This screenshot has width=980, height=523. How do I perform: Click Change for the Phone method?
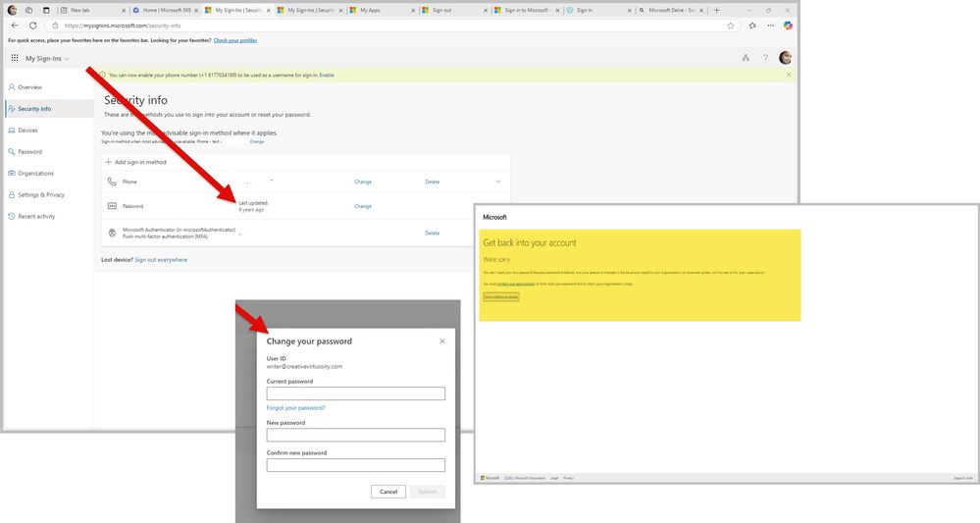tap(363, 182)
